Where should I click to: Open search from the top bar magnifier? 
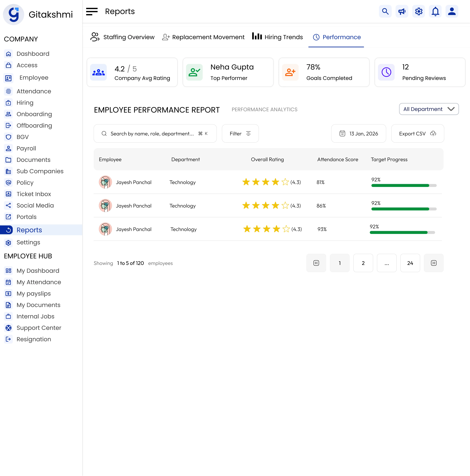coord(385,11)
